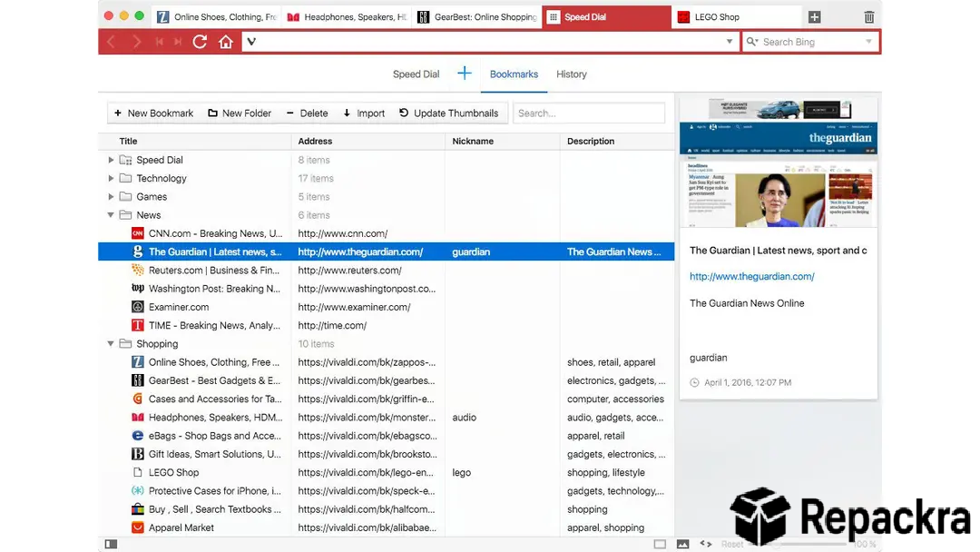Open page actions code icon

706,544
